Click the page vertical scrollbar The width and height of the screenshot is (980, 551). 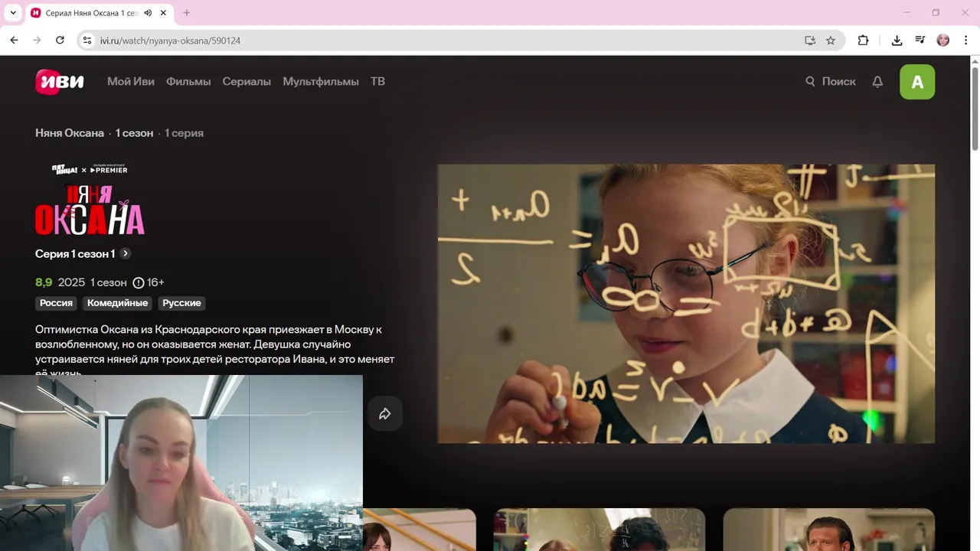click(975, 109)
